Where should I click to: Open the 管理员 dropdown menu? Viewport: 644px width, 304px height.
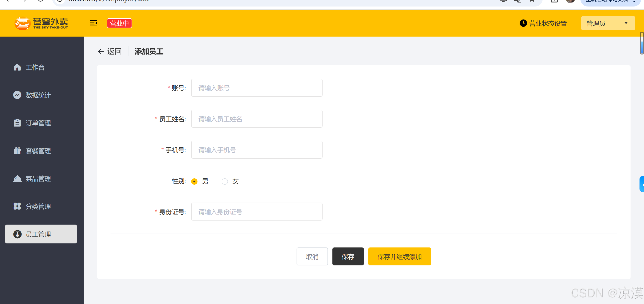pyautogui.click(x=607, y=23)
